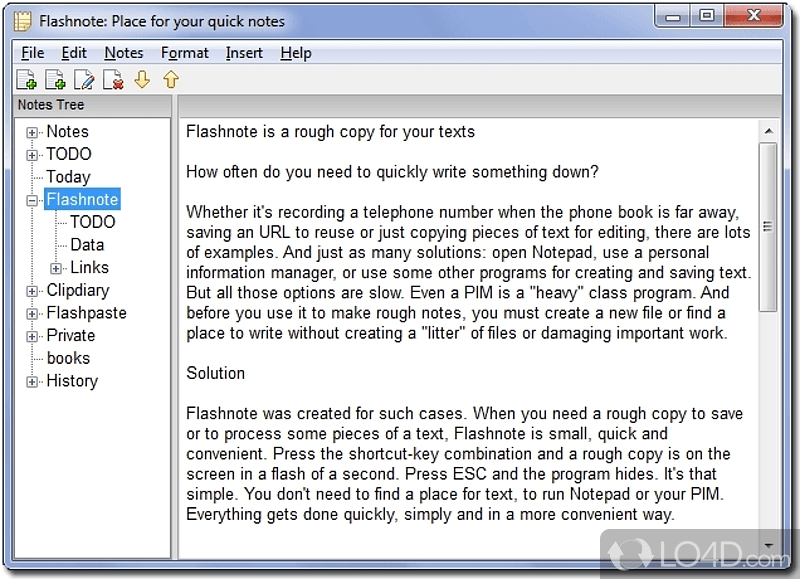Expand the History node
The image size is (800, 579).
(32, 382)
